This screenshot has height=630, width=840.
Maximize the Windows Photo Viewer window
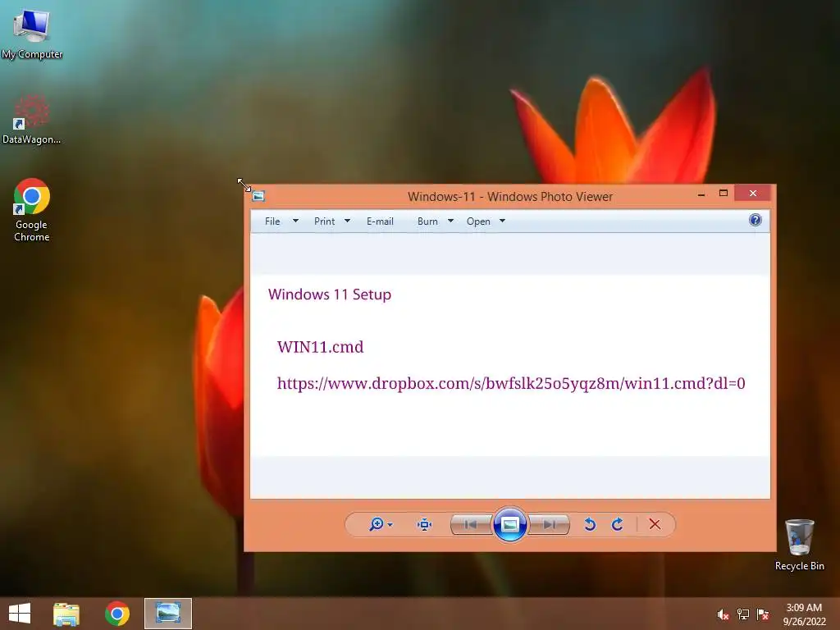[x=724, y=194]
